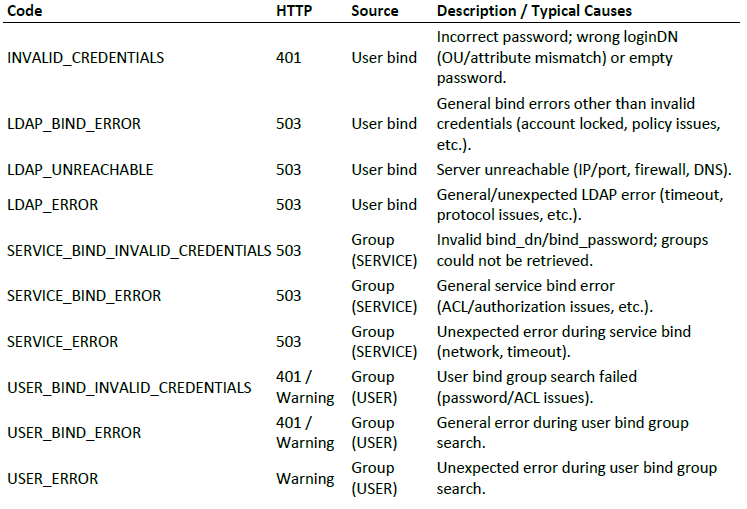
Task: Click the 'Source' column header
Action: [375, 10]
